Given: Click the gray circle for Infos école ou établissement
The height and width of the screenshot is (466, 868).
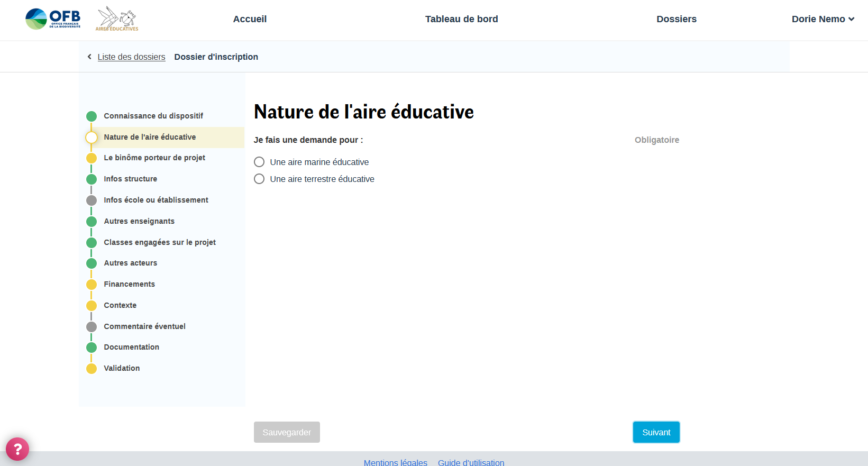Looking at the screenshot, I should click(x=92, y=200).
